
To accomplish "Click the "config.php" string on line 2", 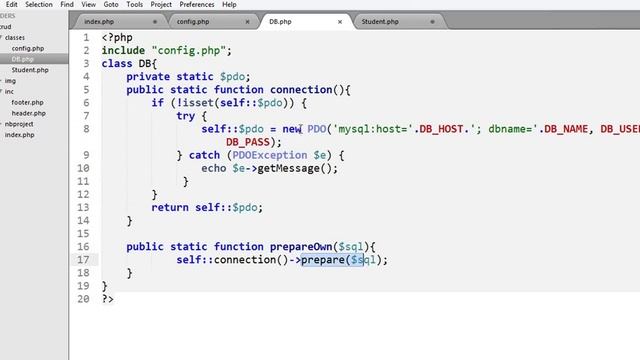I will [x=189, y=51].
